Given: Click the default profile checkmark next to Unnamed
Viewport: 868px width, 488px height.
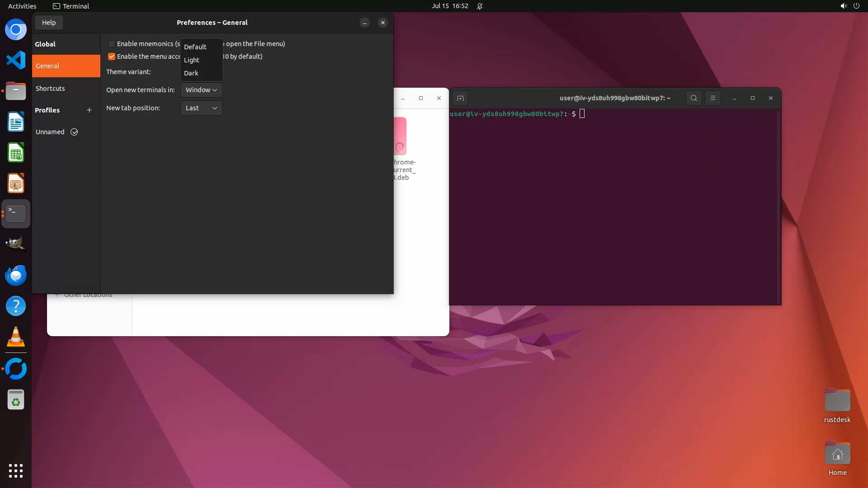Looking at the screenshot, I should [x=74, y=132].
